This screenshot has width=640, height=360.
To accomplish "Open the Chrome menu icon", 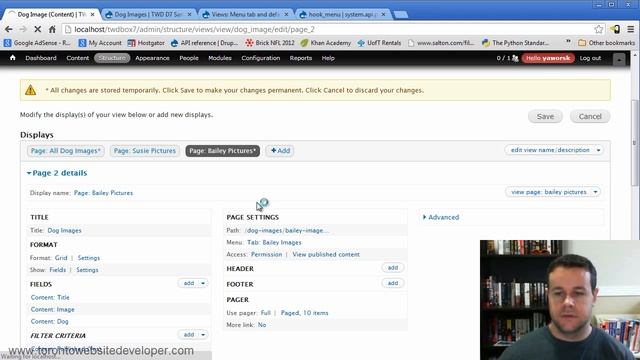I will click(x=631, y=29).
